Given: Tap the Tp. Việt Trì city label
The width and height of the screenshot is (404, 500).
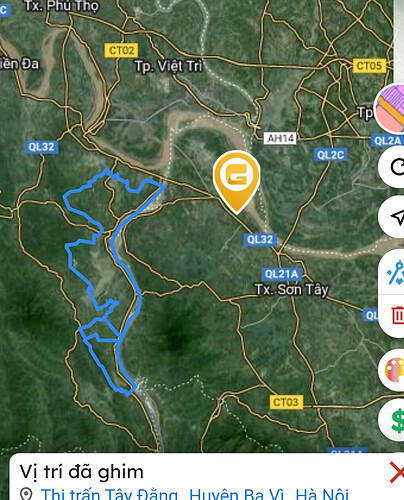Looking at the screenshot, I should pyautogui.click(x=168, y=66).
